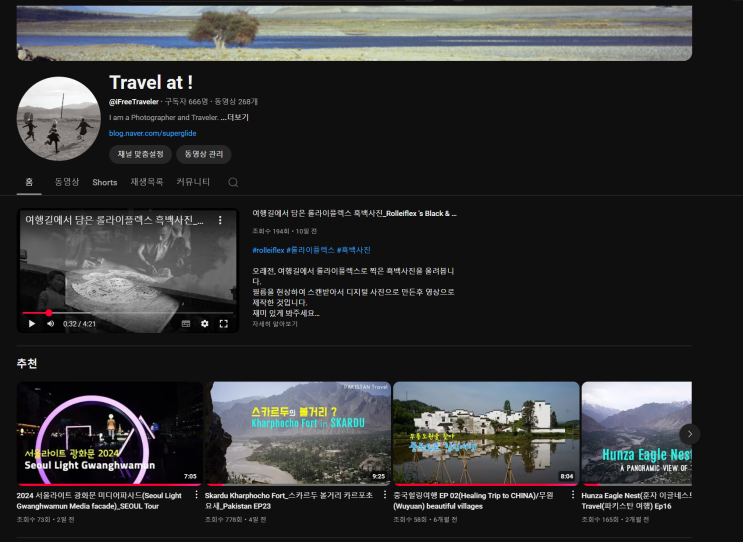Open the 커뮤니티 tab
The image size is (743, 542).
pos(193,182)
